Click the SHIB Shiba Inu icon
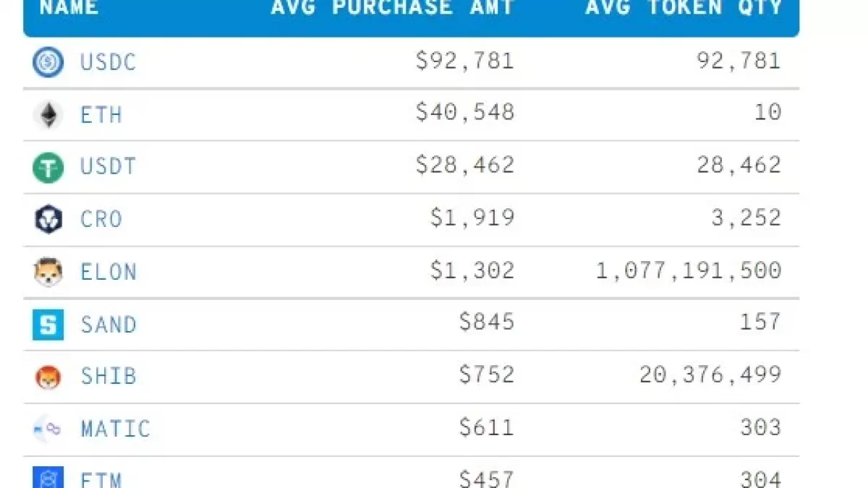This screenshot has height=488, width=868. [48, 377]
